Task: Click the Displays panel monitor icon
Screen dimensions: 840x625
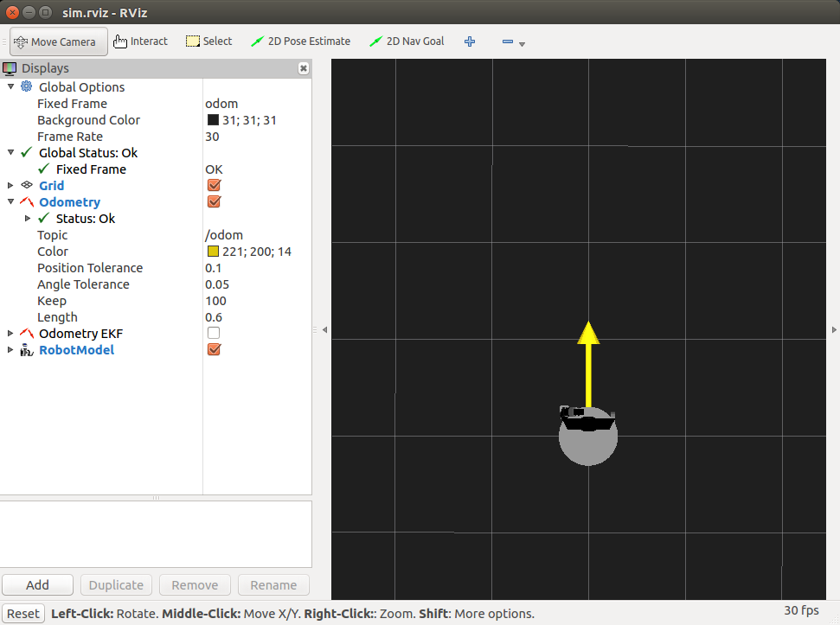Action: (10, 68)
